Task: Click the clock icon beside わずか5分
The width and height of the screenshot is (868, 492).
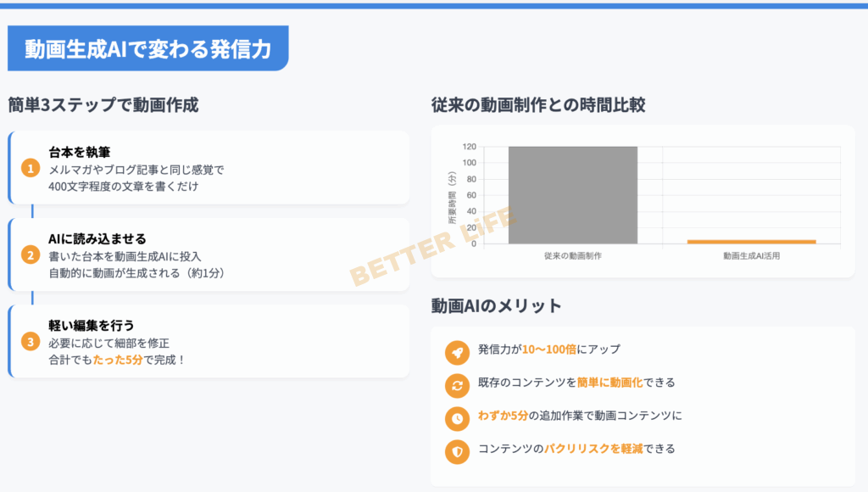Action: pyautogui.click(x=457, y=418)
